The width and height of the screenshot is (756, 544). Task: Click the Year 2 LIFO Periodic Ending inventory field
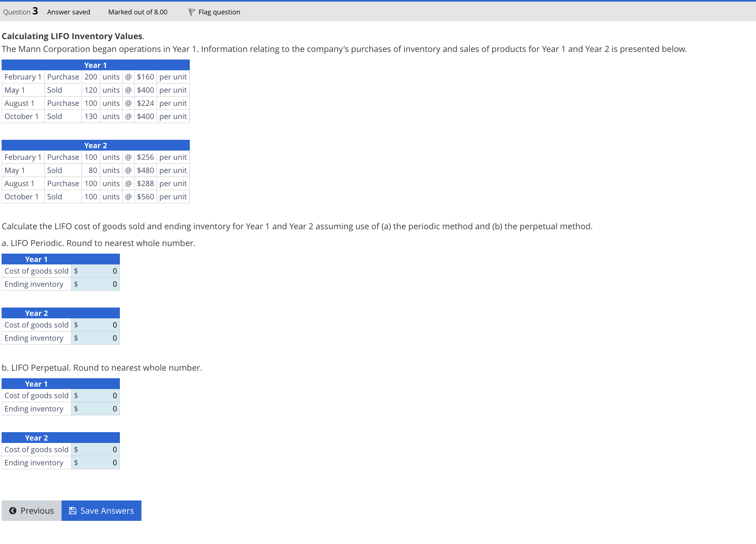(x=95, y=338)
